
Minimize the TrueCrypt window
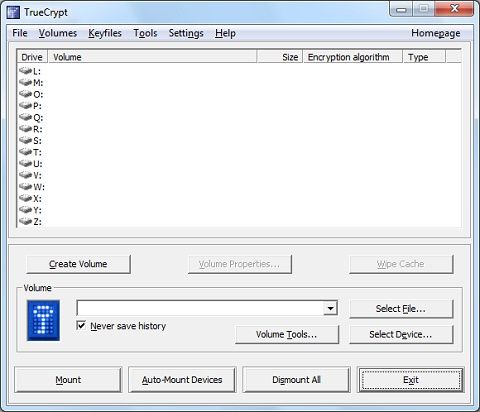pyautogui.click(x=401, y=10)
